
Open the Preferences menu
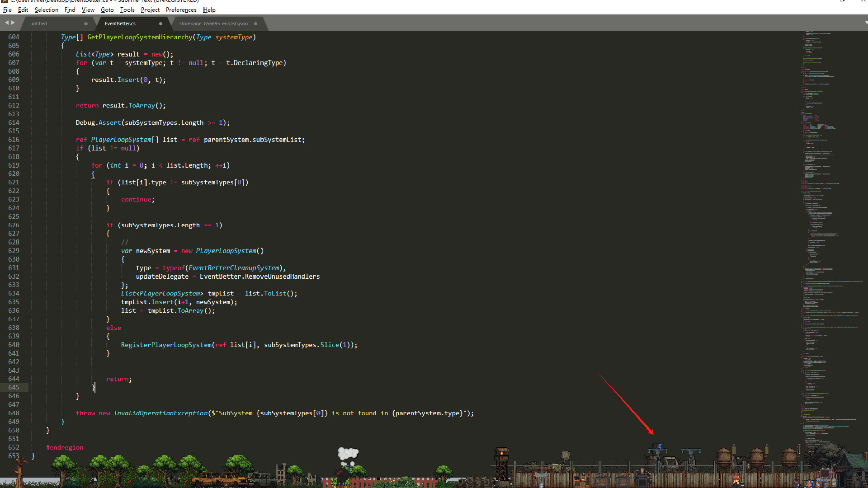click(x=181, y=9)
